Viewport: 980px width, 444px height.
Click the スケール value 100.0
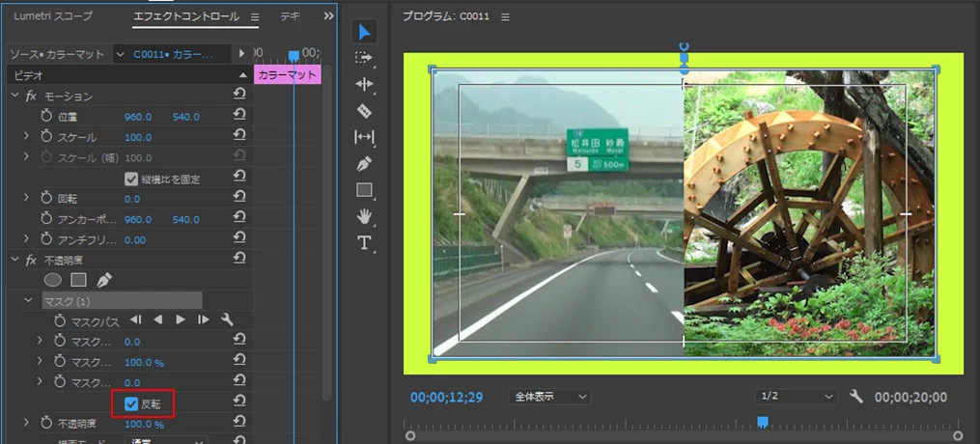coord(138,137)
